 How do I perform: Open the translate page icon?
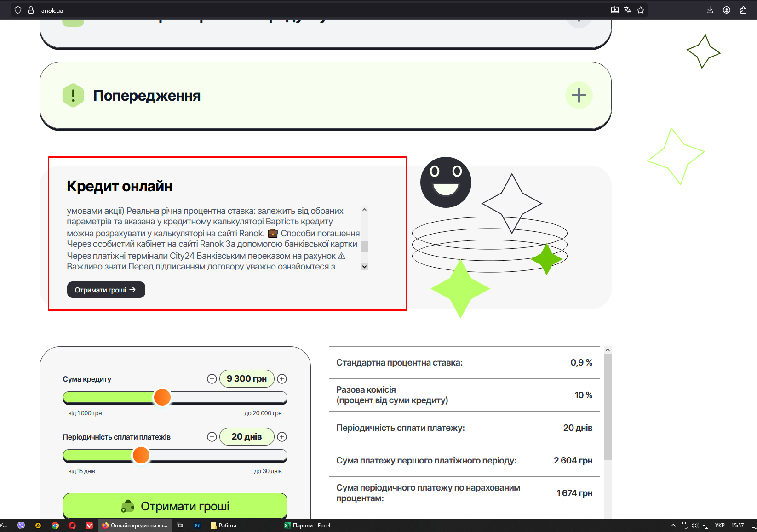[x=628, y=10]
